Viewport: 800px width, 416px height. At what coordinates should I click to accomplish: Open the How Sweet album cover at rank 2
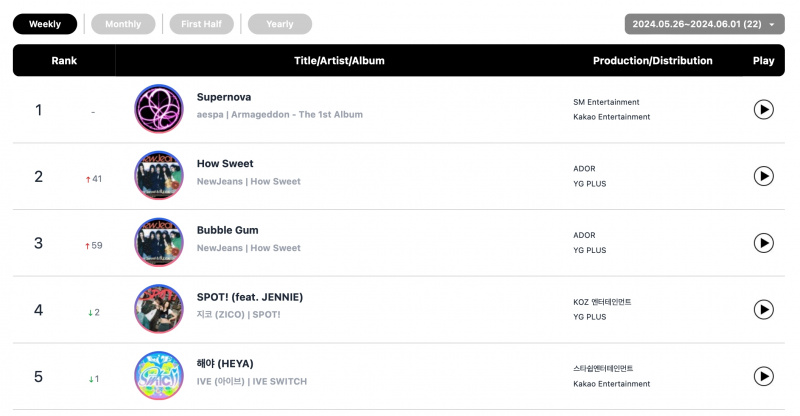point(159,176)
